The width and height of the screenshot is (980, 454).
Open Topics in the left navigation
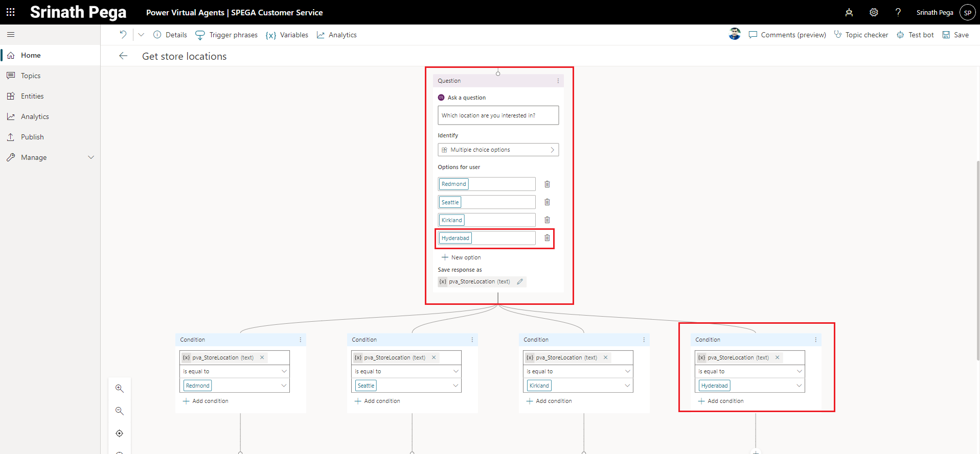[x=31, y=76]
